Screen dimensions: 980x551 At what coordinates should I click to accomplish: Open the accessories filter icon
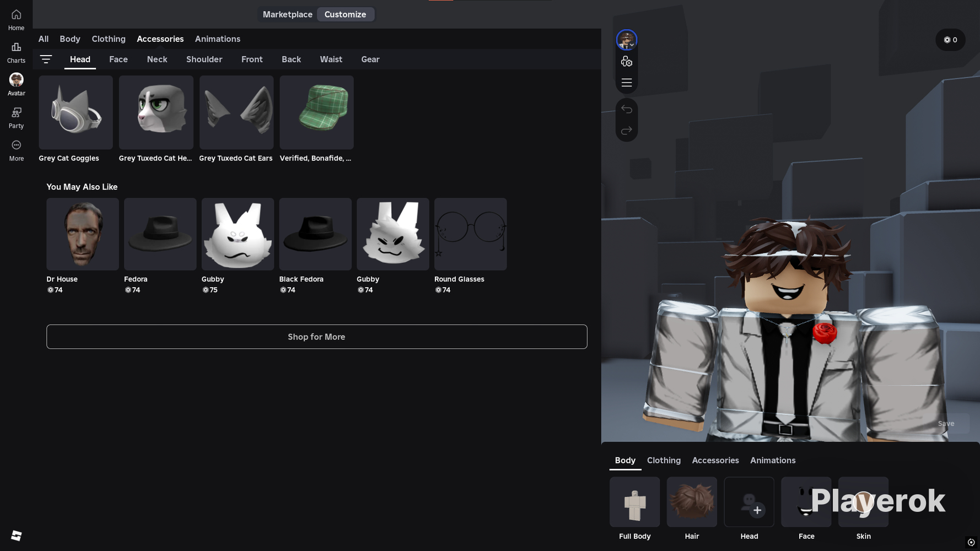tap(46, 59)
